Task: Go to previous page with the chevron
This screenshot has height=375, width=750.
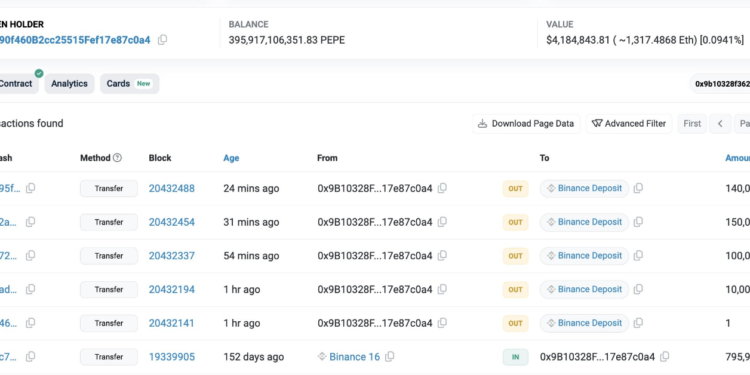Action: tap(720, 124)
